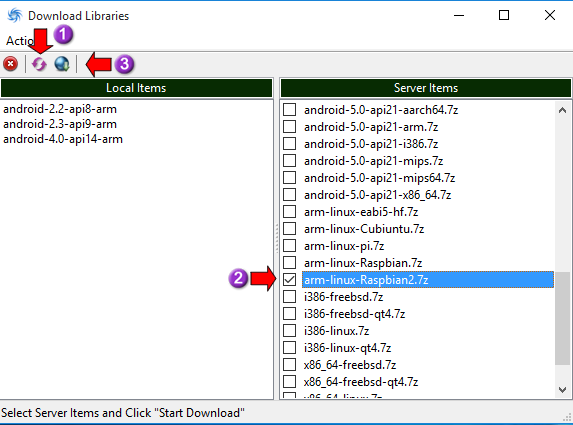Screen dimensions: 573x425
Task: Check the i386-linux.7z checkbox
Action: click(x=289, y=331)
